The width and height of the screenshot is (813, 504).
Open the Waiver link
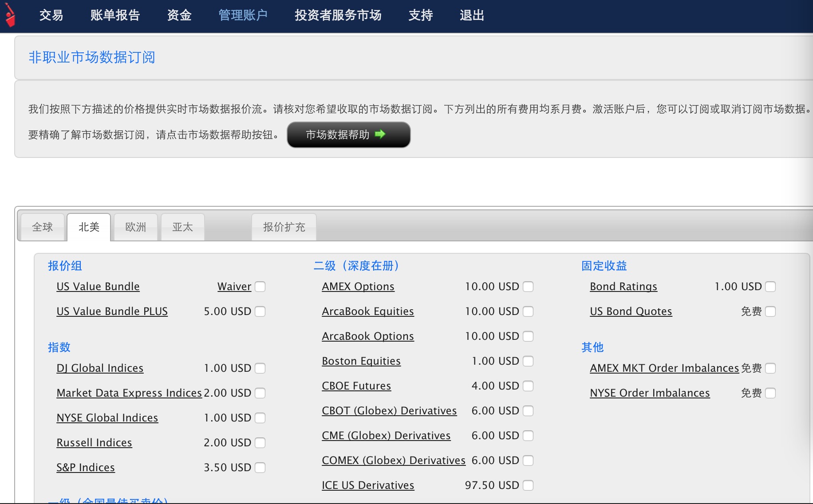[x=234, y=287]
